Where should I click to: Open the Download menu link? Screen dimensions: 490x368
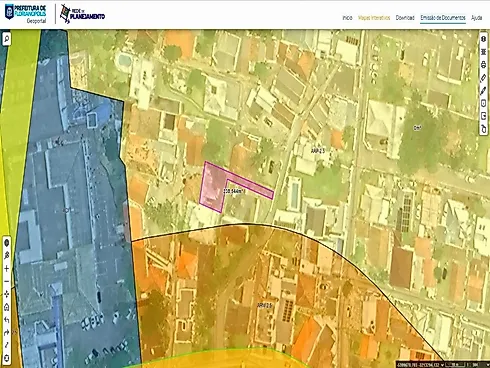pos(405,18)
